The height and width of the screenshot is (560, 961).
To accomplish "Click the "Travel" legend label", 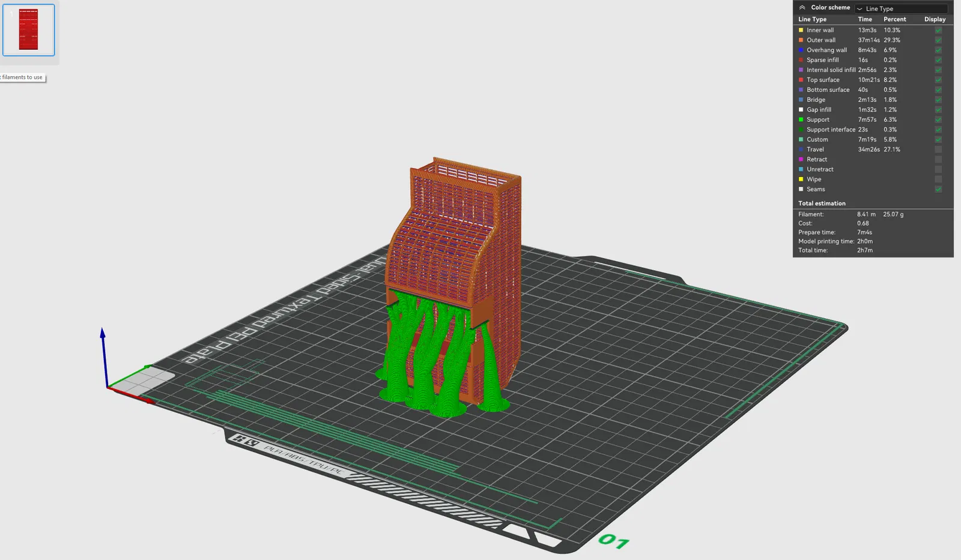I will point(815,149).
